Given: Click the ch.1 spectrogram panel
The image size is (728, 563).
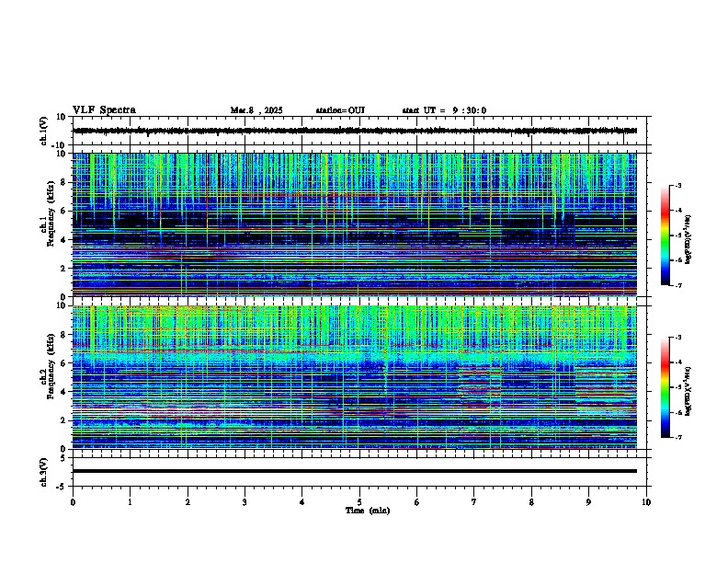Looking at the screenshot, I should [x=355, y=224].
